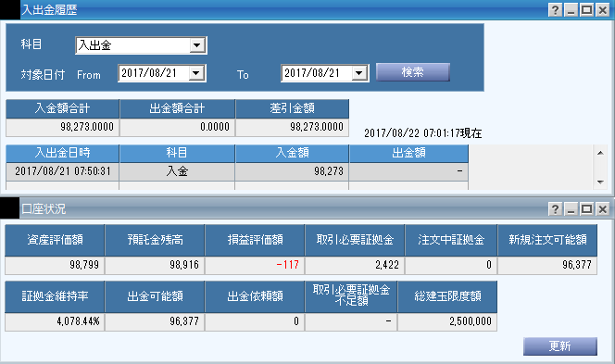This screenshot has width=615, height=364.
Task: Minimize the 口座状況 window
Action: point(571,209)
